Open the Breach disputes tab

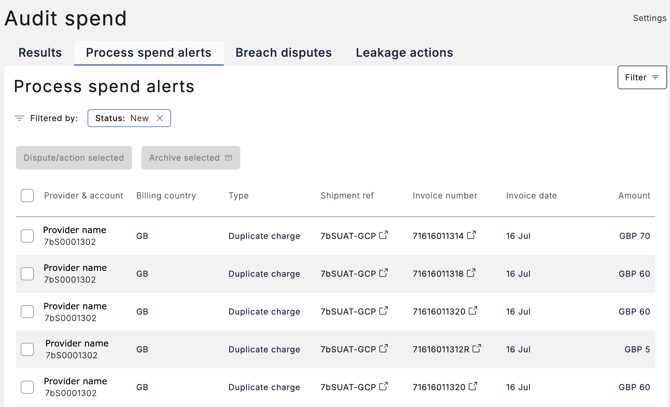coord(283,53)
